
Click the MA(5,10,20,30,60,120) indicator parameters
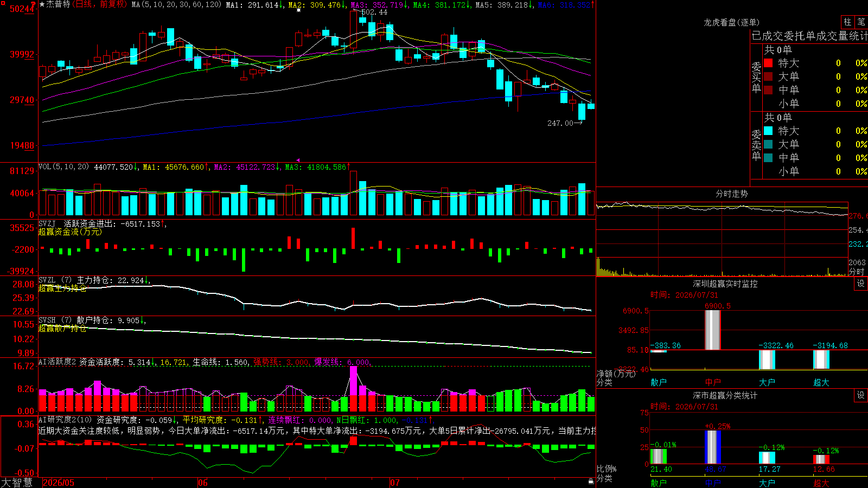point(176,4)
